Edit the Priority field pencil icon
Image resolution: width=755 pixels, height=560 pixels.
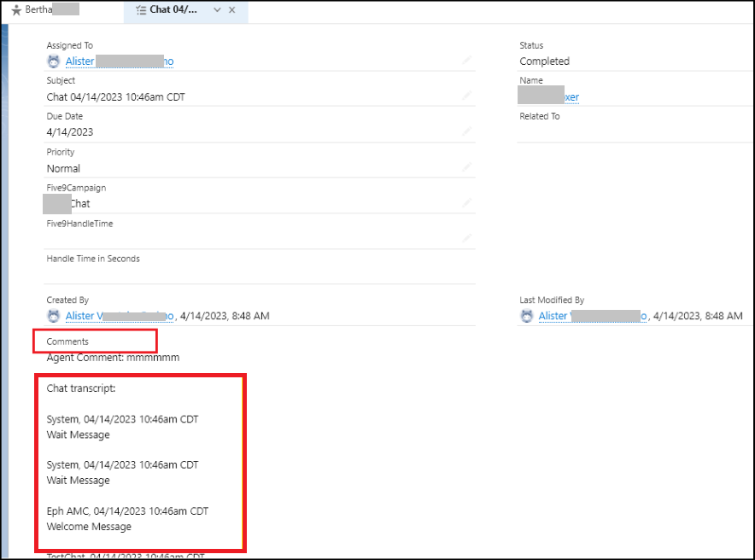[x=466, y=167]
